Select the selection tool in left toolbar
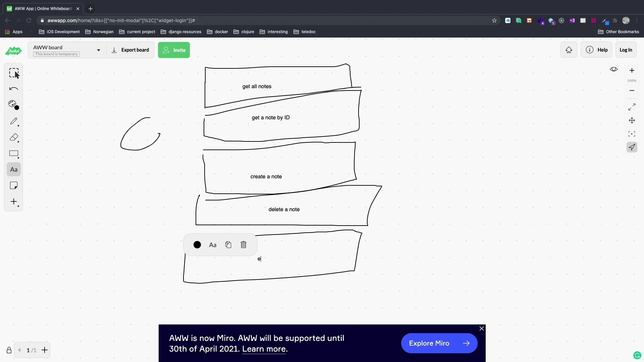 click(14, 73)
